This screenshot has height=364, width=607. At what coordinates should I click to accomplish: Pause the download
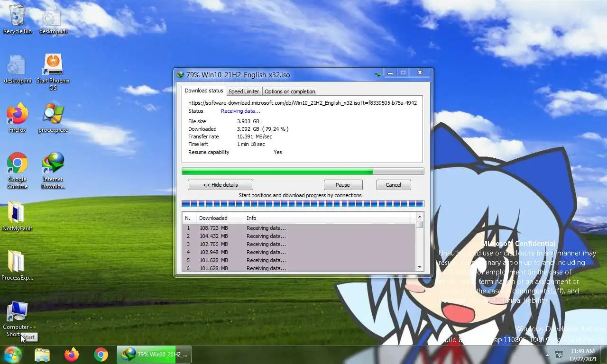tap(343, 185)
